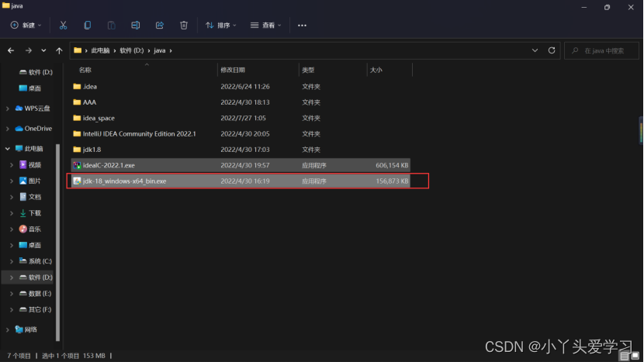Click the jdk-18 installer Java icon
The image size is (644, 362).
pyautogui.click(x=77, y=181)
